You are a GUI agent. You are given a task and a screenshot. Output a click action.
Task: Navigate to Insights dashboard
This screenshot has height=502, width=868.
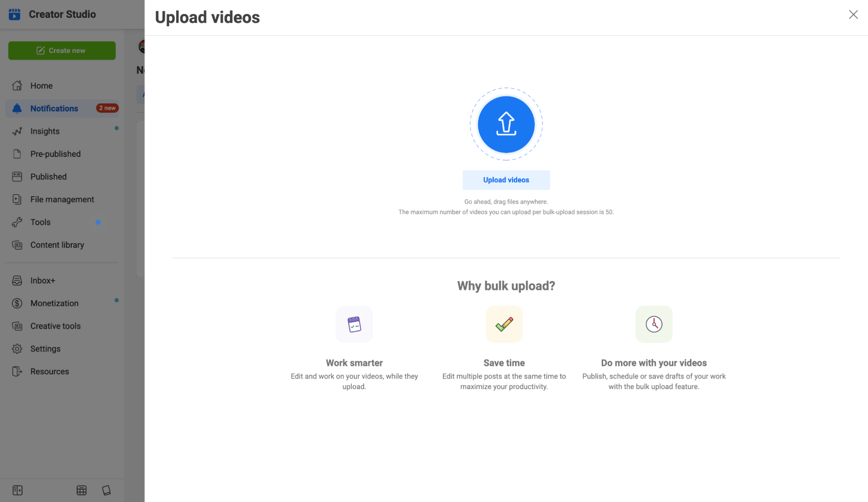[45, 131]
